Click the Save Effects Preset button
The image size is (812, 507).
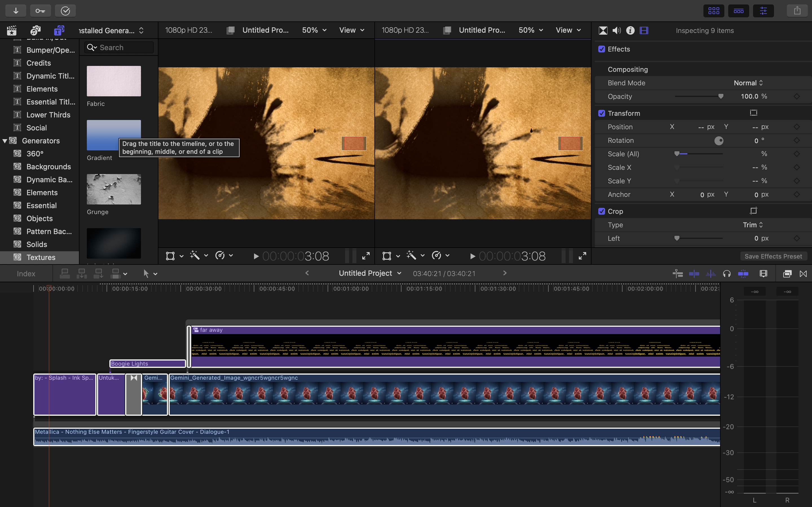773,256
